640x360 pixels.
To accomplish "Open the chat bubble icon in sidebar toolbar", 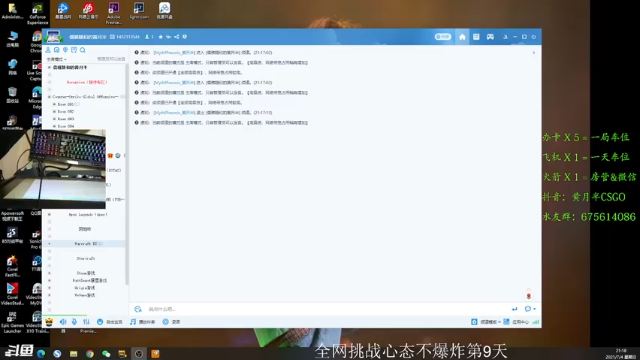I will [57, 50].
